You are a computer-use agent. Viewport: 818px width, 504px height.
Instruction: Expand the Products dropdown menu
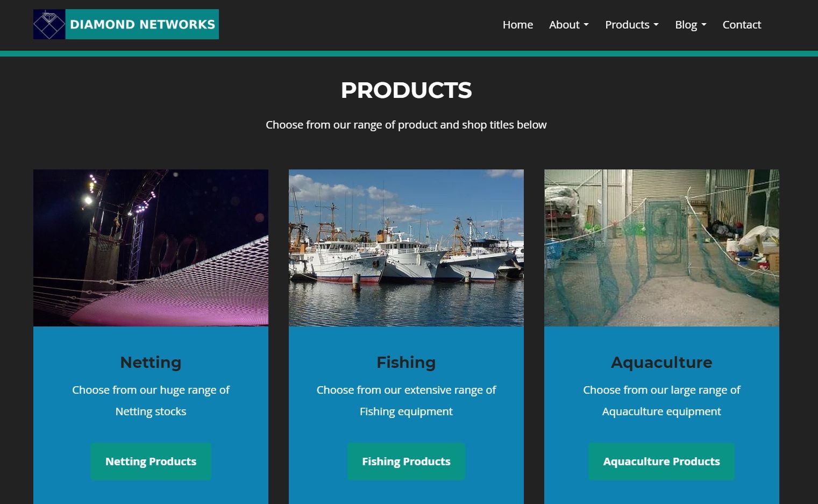click(632, 25)
